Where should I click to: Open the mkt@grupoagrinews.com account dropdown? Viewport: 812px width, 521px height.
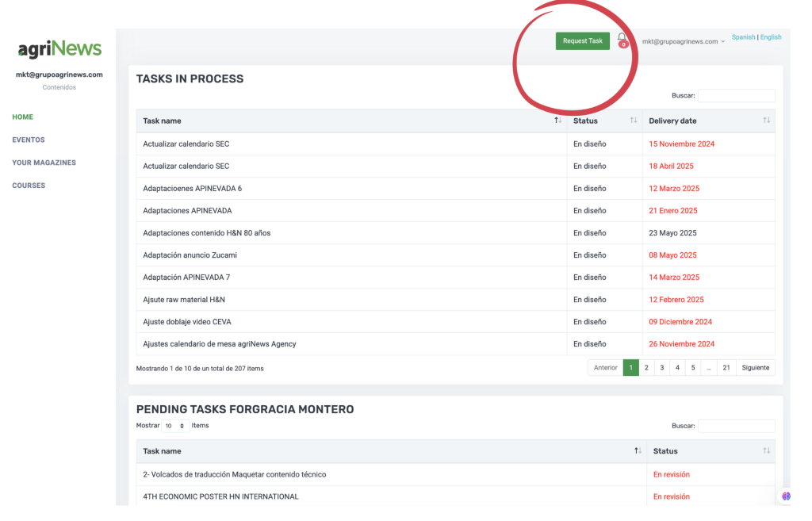(683, 41)
